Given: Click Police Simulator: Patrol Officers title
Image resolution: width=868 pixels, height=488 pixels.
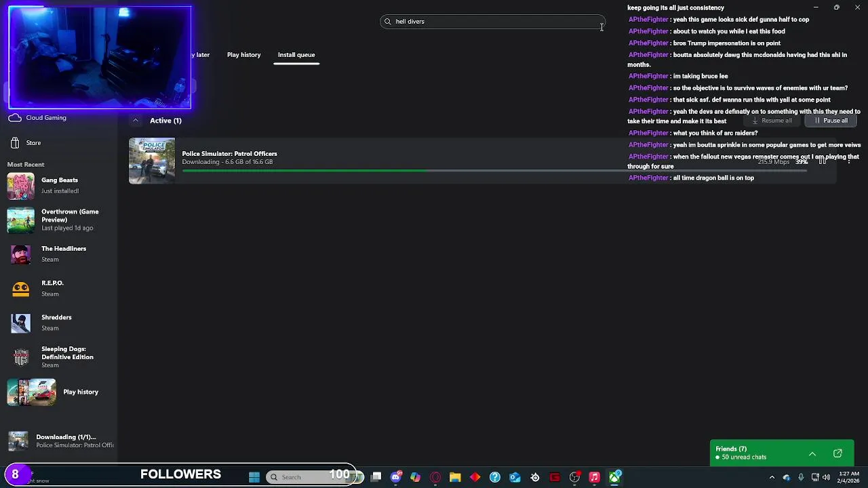Looking at the screenshot, I should coord(229,154).
